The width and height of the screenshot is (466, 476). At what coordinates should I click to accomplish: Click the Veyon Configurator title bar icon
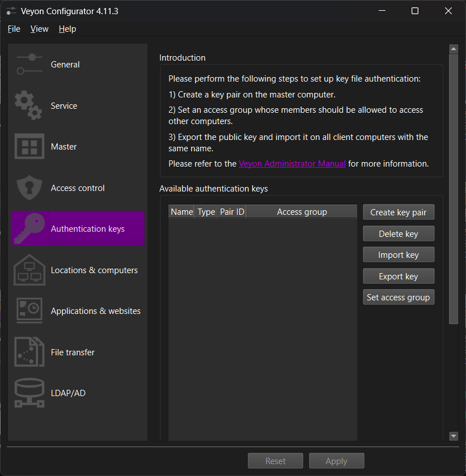(11, 11)
